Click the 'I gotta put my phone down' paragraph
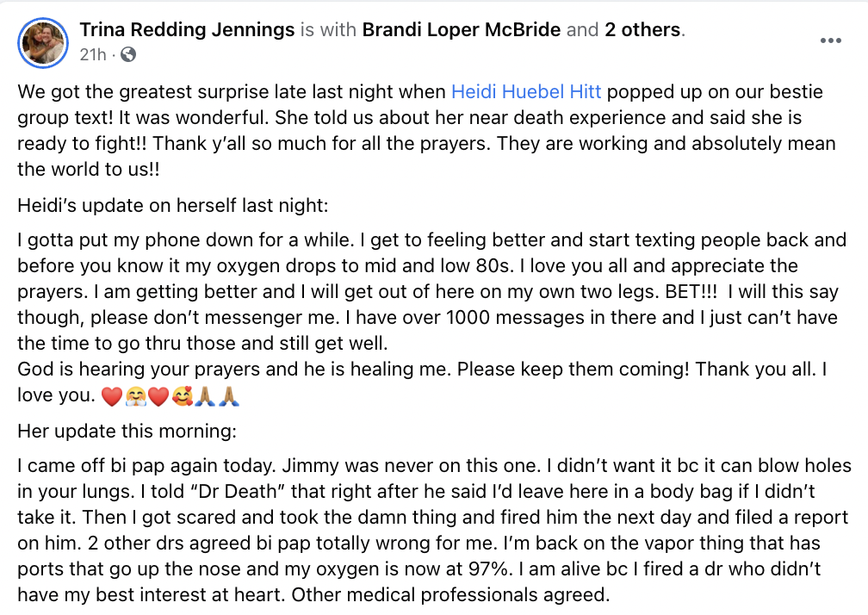The width and height of the screenshot is (868, 615). pos(431,291)
